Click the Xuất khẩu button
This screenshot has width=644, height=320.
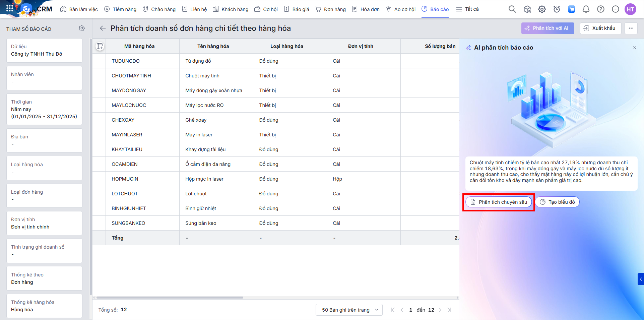coord(600,28)
